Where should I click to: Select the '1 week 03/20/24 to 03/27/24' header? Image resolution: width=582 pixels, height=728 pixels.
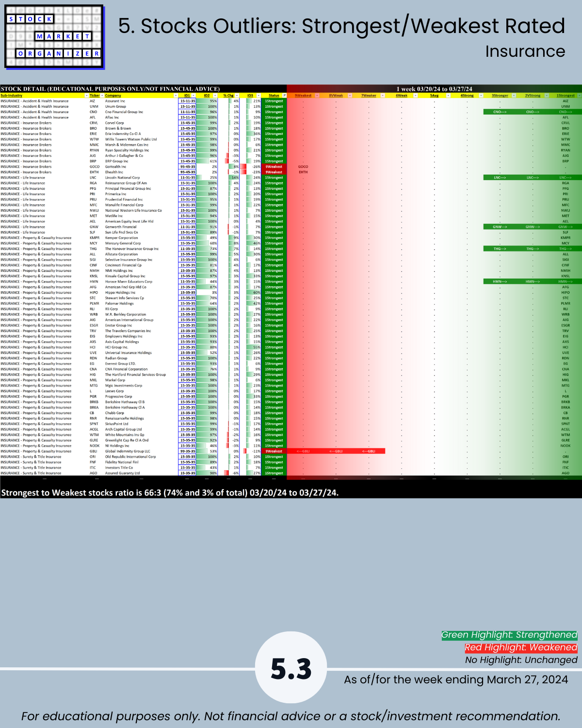(434, 89)
